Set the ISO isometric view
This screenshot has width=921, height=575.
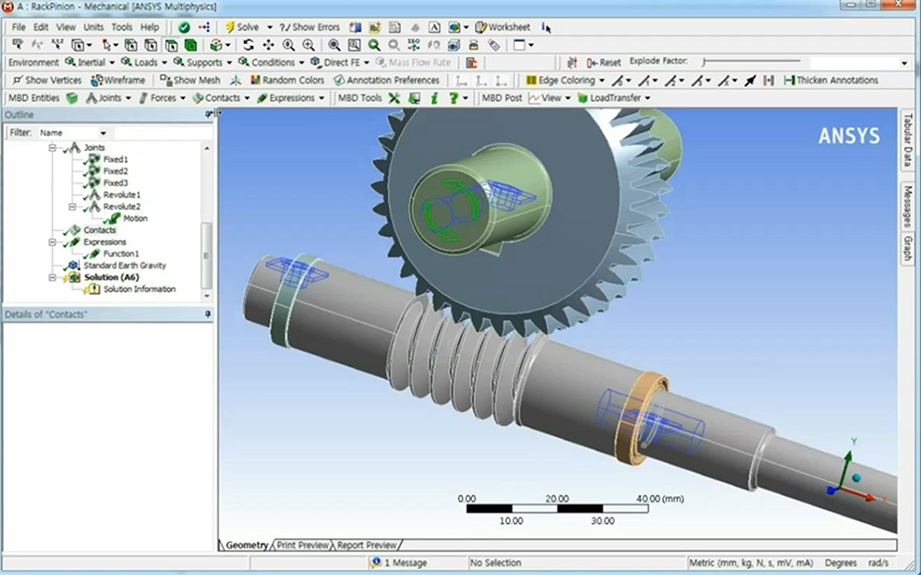pyautogui.click(x=414, y=45)
